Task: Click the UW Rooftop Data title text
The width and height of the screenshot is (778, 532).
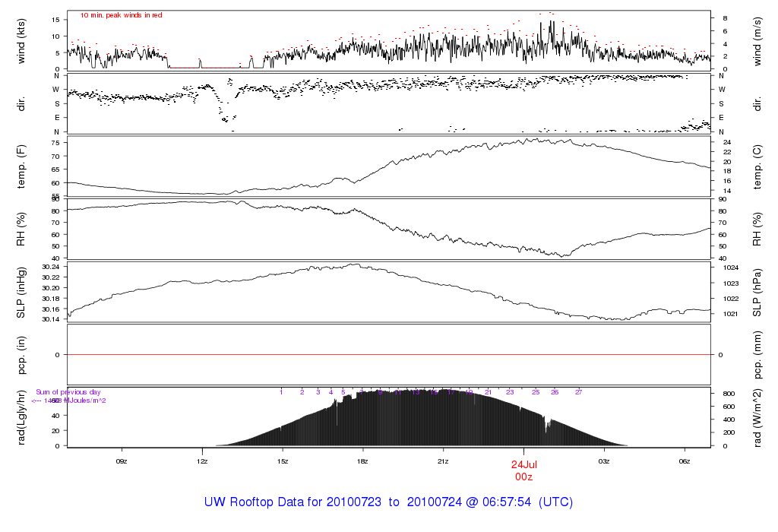Action: pyautogui.click(x=388, y=502)
